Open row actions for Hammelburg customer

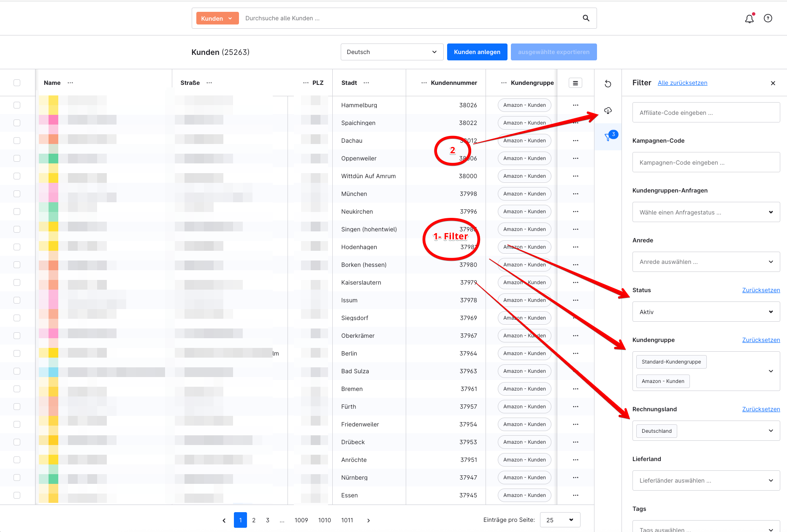pos(575,105)
